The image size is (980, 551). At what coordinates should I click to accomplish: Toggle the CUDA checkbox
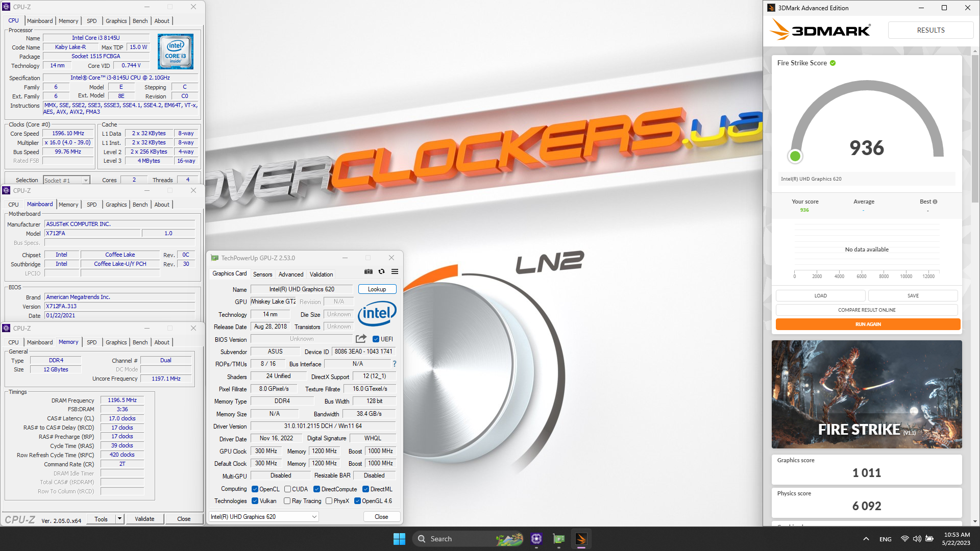[287, 489]
